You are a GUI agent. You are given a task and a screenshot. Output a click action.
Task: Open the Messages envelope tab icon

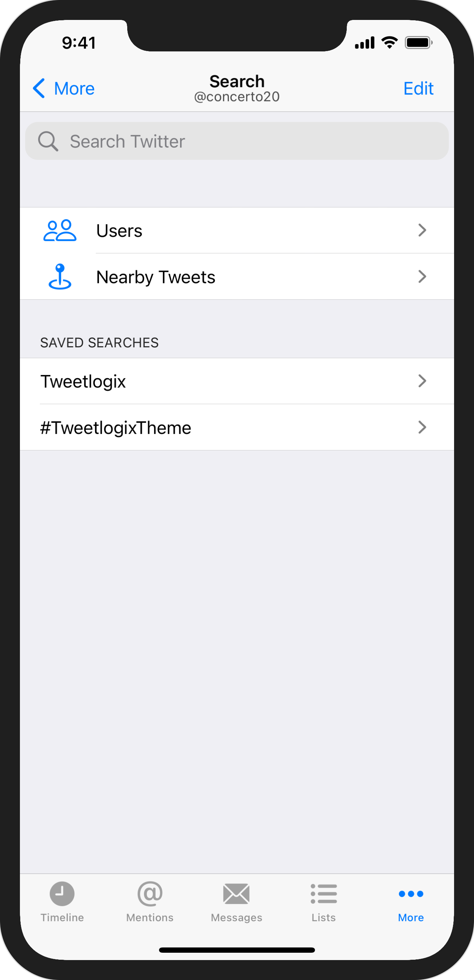236,893
